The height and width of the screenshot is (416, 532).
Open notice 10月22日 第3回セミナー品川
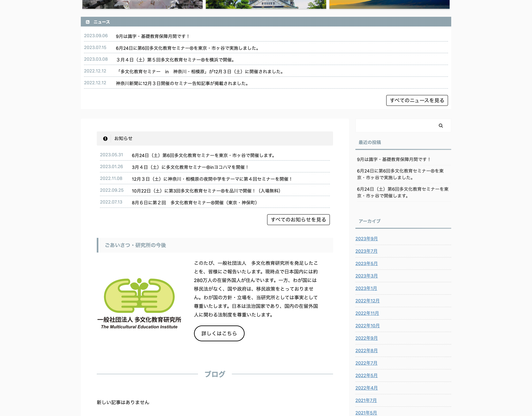click(207, 191)
